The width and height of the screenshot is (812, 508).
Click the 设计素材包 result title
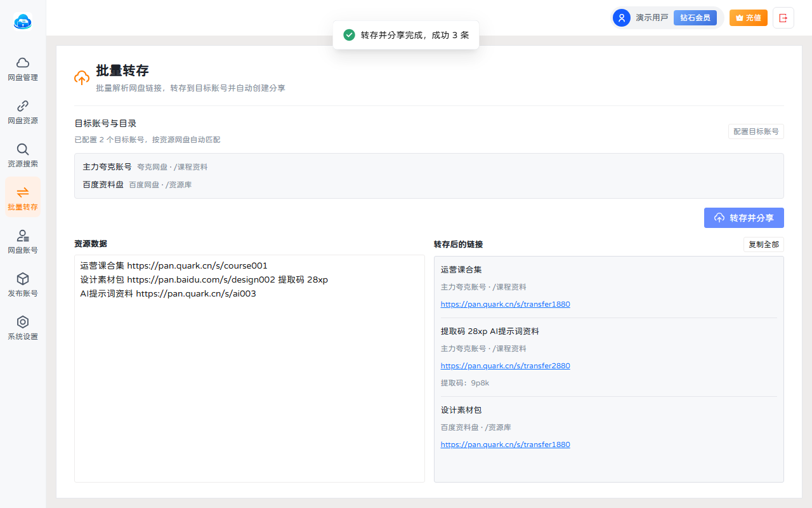point(461,410)
